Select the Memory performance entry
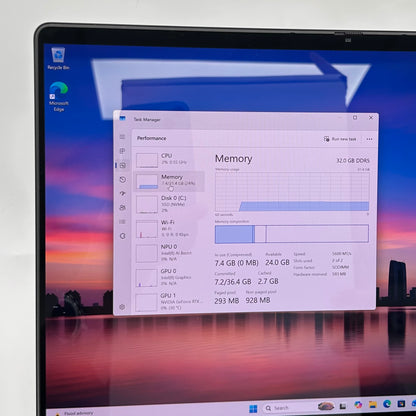Screen dimensions: 416x416 [169, 181]
